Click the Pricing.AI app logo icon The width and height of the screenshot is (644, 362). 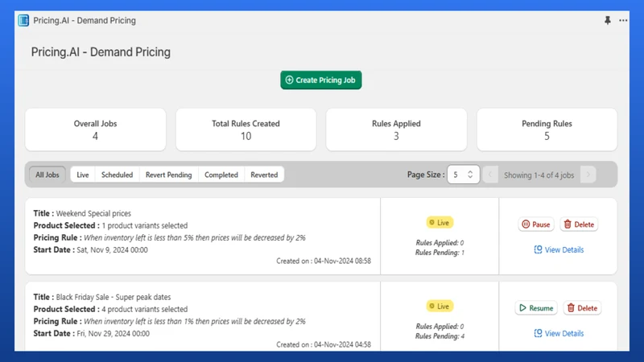point(23,20)
